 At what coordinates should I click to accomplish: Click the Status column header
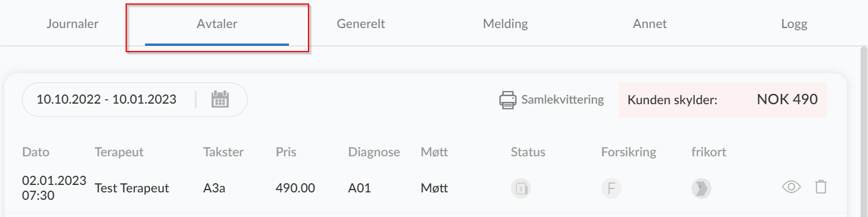[x=528, y=152]
